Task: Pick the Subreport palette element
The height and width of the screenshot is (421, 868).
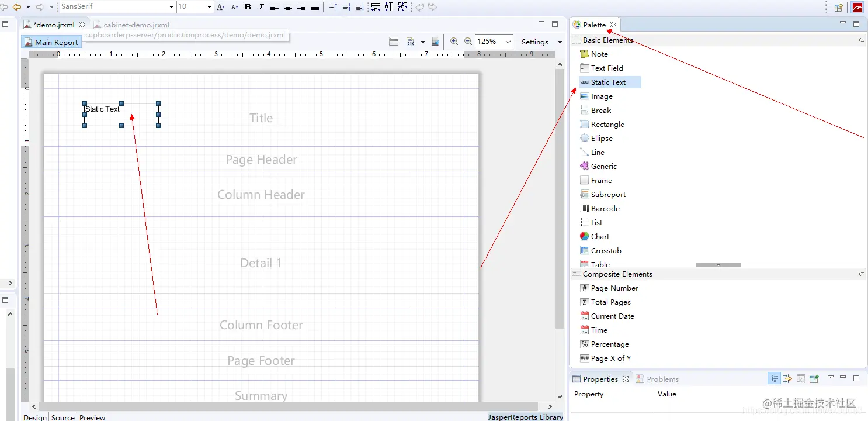Action: pos(603,195)
